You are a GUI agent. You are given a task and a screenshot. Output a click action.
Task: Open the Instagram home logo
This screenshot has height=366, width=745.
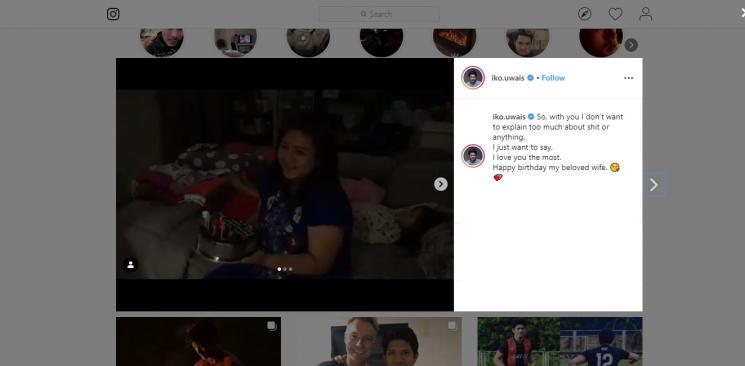[x=113, y=14]
